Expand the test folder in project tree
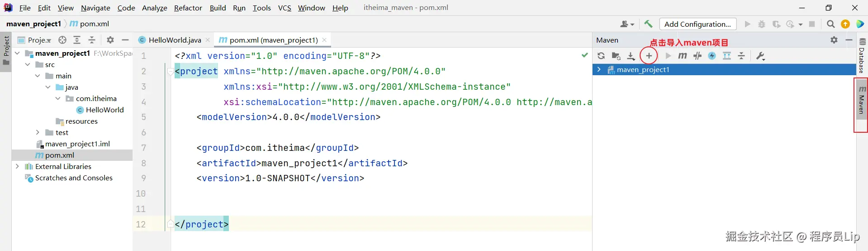This screenshot has height=251, width=868. (38, 132)
